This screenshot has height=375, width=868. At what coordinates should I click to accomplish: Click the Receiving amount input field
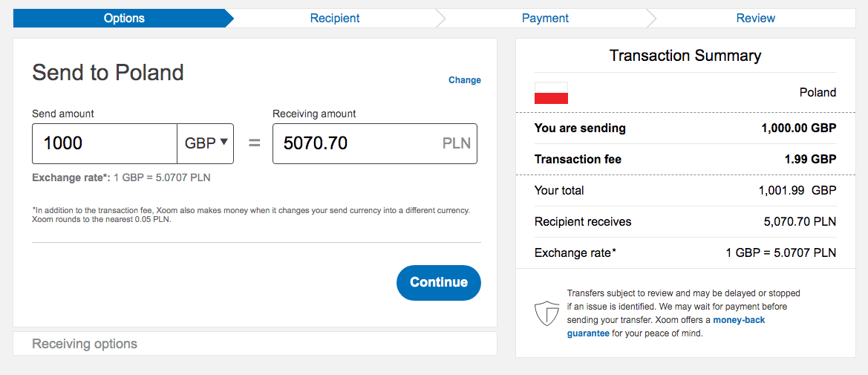coord(356,143)
